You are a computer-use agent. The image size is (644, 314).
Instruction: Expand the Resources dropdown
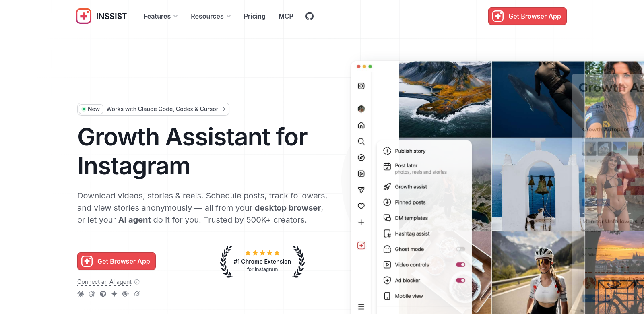[211, 16]
